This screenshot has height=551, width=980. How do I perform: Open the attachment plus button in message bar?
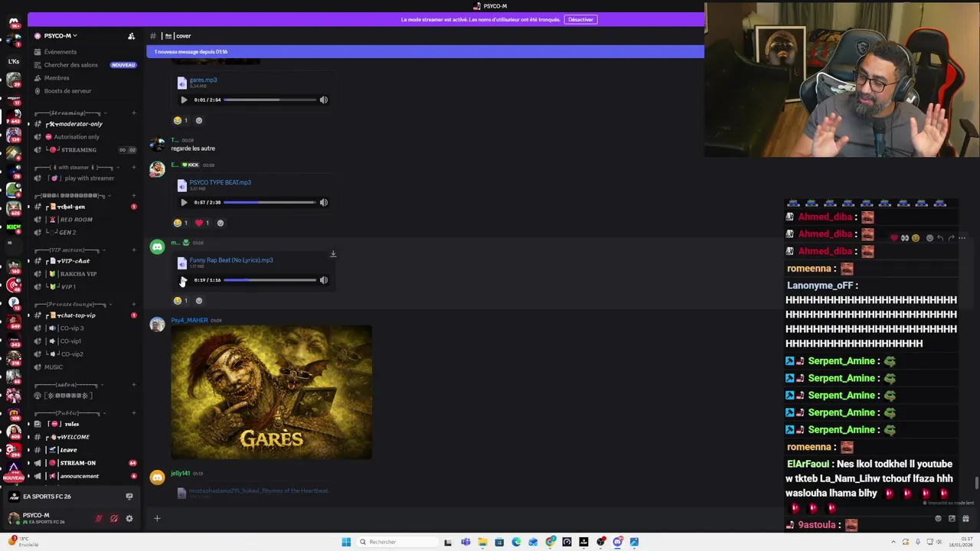157,519
